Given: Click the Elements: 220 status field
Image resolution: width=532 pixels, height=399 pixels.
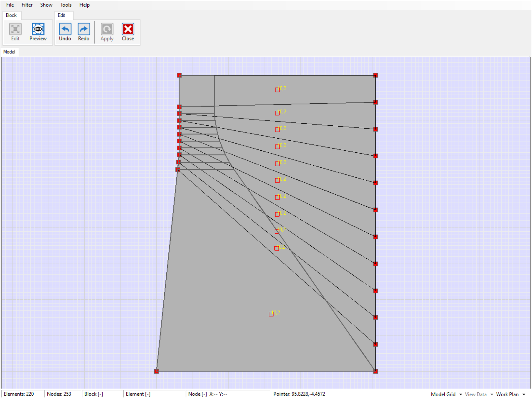Looking at the screenshot, I should coord(23,394).
